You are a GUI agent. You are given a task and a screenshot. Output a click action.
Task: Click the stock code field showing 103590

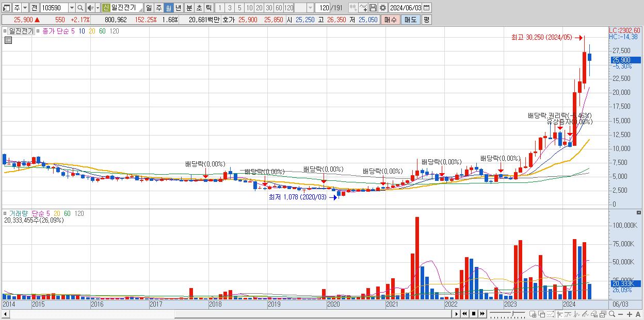[x=54, y=8]
